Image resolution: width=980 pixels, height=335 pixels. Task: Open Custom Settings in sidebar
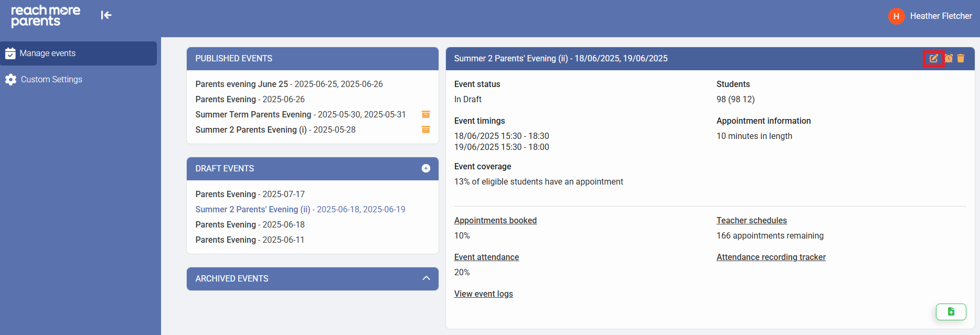(x=51, y=80)
